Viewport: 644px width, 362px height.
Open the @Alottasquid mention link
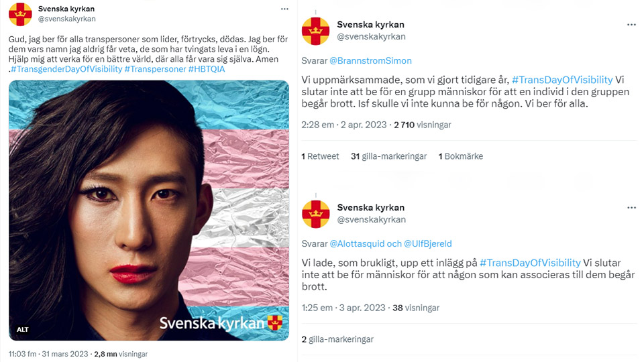pyautogui.click(x=357, y=244)
